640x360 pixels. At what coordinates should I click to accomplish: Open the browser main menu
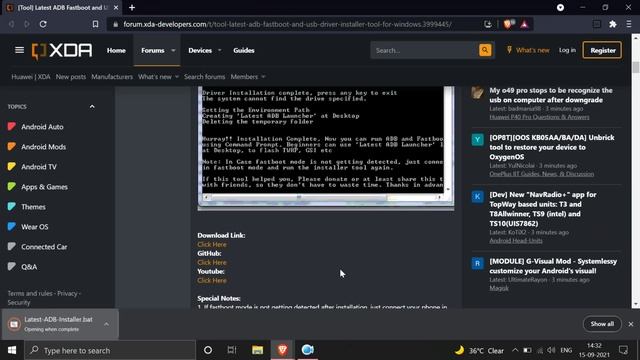tap(629, 24)
